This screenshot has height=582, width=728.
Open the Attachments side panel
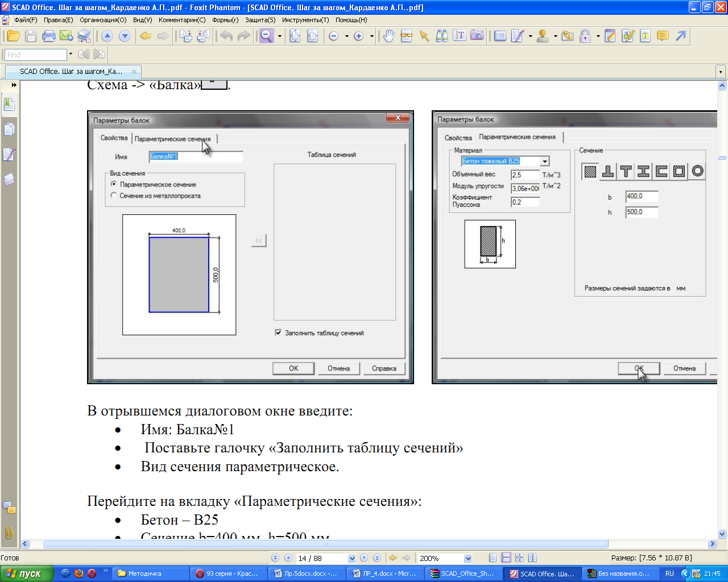(x=9, y=533)
